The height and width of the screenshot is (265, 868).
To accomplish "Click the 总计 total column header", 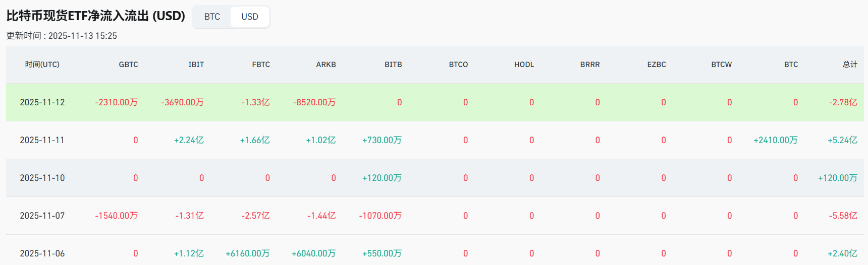I will point(850,64).
